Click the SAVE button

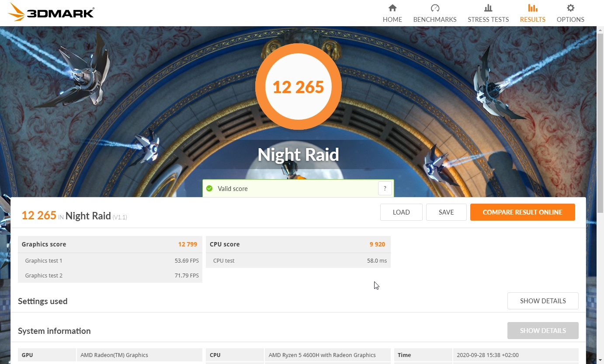pos(446,212)
